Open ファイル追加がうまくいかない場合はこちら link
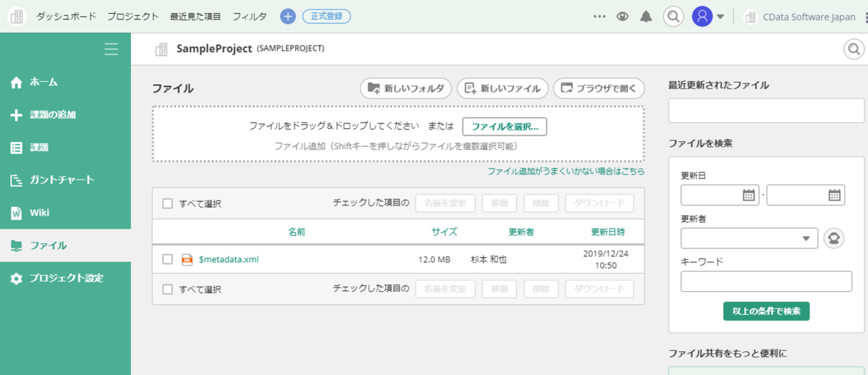Image resolution: width=868 pixels, height=375 pixels. 566,172
